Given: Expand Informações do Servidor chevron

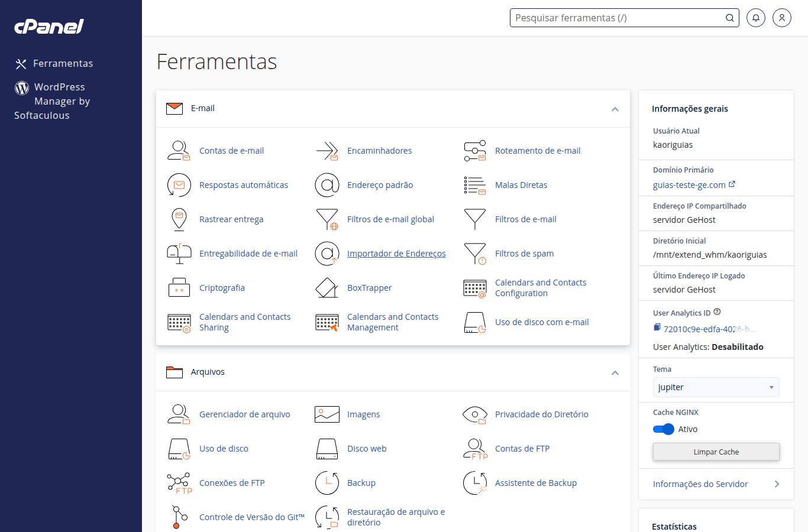Looking at the screenshot, I should click(x=777, y=484).
